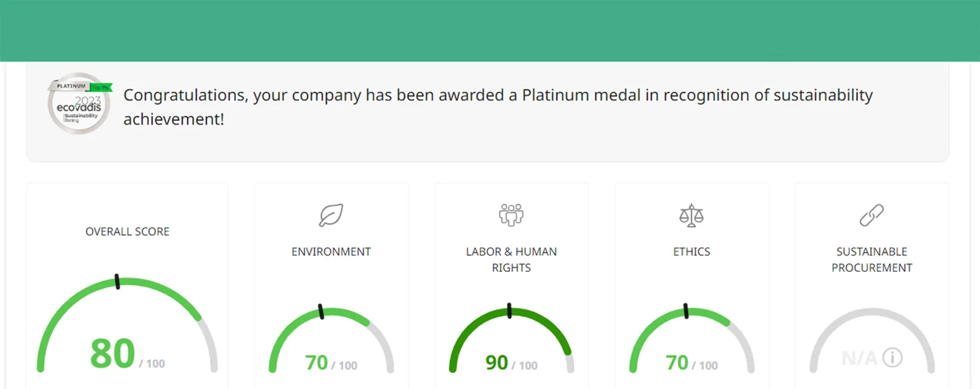980x389 pixels.
Task: Click the Ethics balance scale icon
Action: click(x=691, y=215)
